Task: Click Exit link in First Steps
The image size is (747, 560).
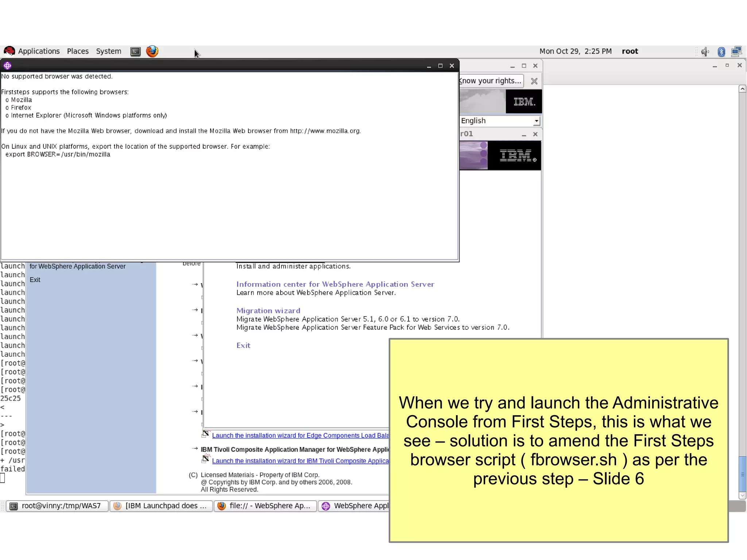Action: 243,345
